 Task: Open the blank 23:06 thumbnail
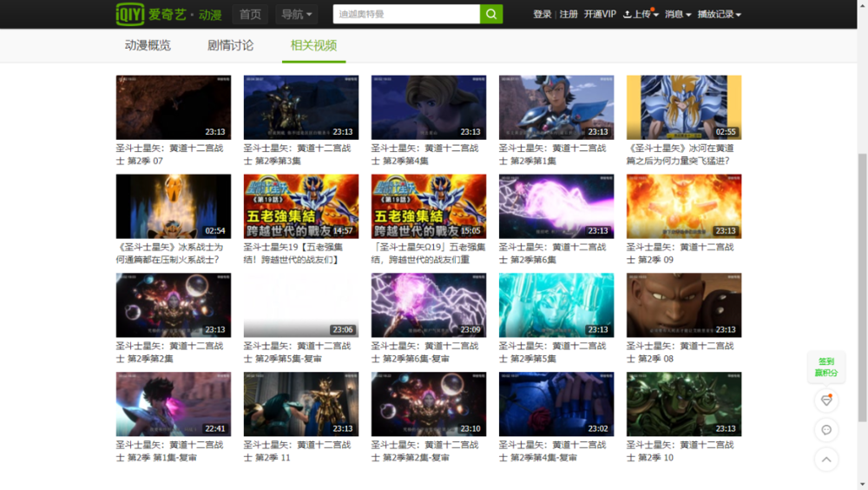click(x=301, y=305)
